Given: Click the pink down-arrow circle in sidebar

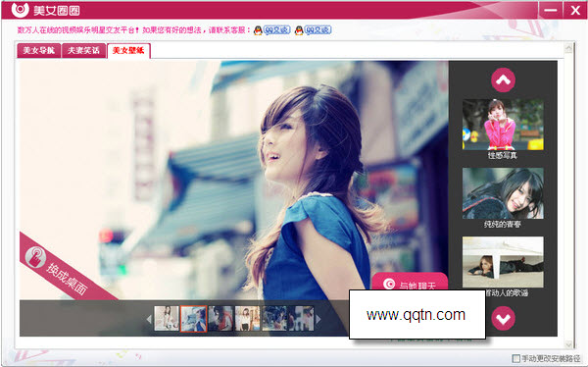Looking at the screenshot, I should point(503,318).
